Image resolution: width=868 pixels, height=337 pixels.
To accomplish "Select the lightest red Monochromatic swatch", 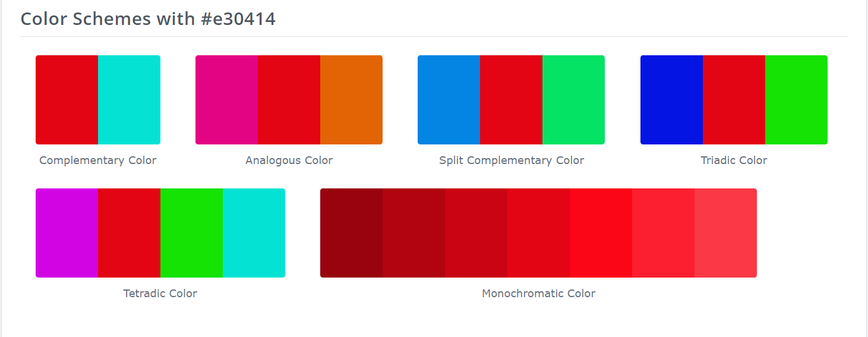I will (725, 233).
